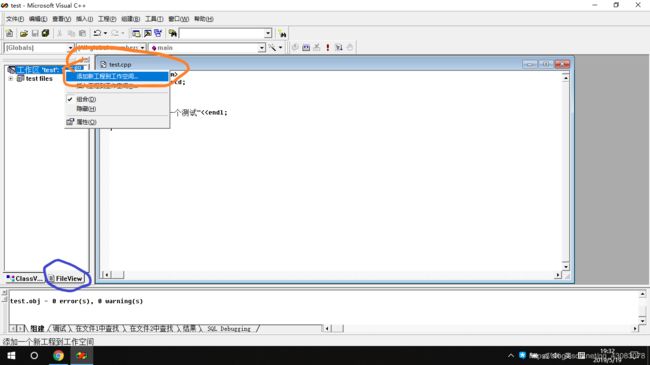This screenshot has height=365, width=650.
Task: Switch to the 组建 output tab
Action: (x=37, y=328)
